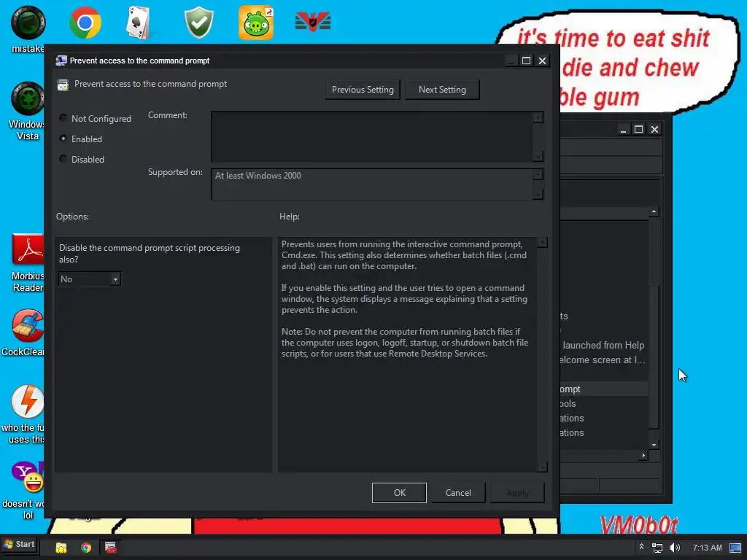Click the setting icon beside the policy heading
The image size is (747, 560).
coord(63,85)
